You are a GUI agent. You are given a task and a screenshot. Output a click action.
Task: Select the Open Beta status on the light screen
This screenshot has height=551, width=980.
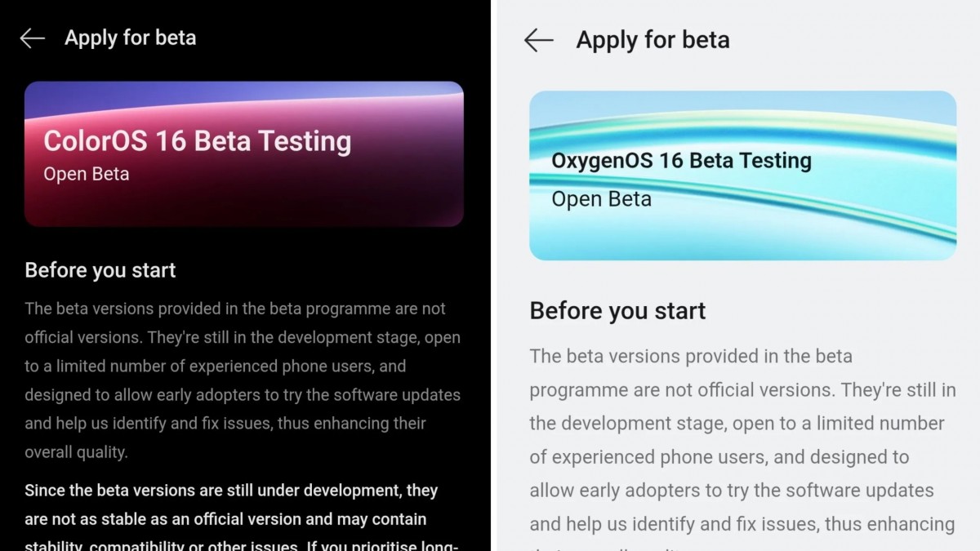[x=601, y=198]
